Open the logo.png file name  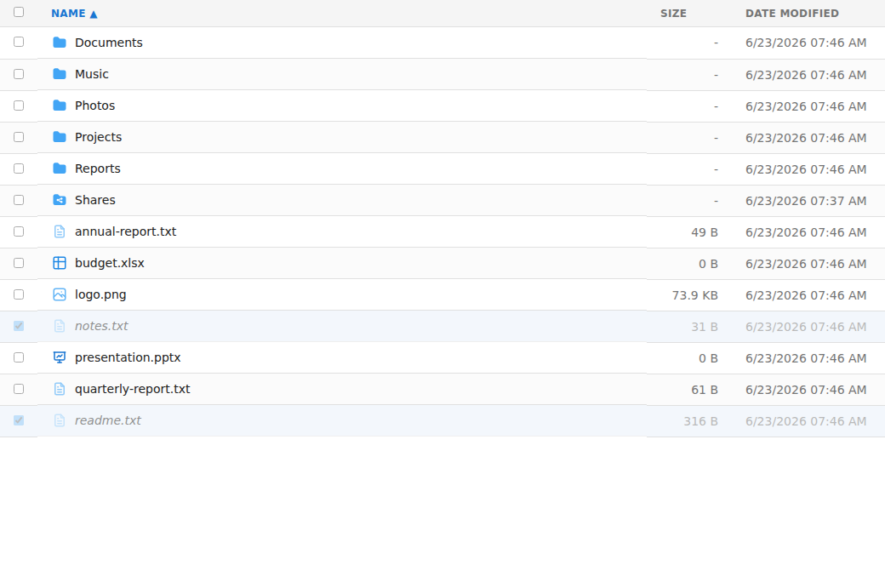100,294
